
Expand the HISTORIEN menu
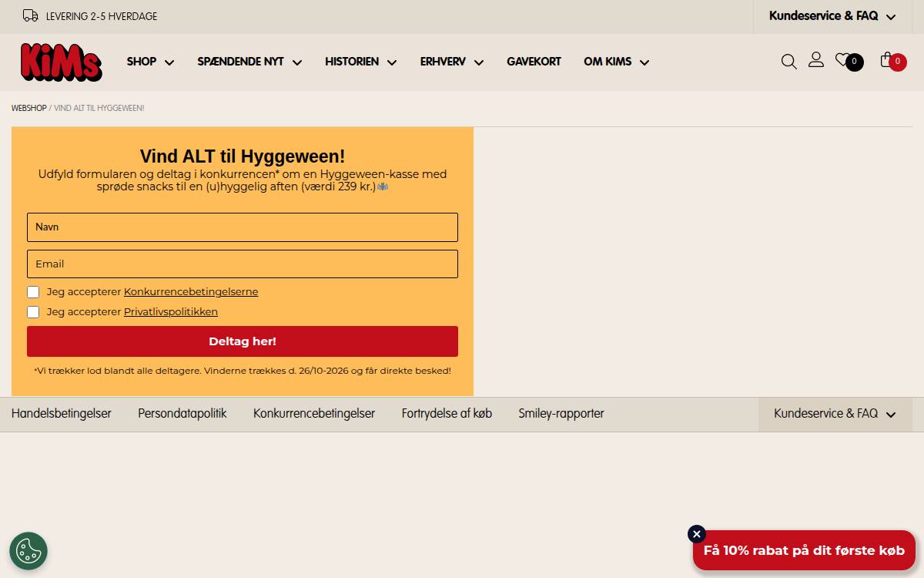click(x=361, y=62)
